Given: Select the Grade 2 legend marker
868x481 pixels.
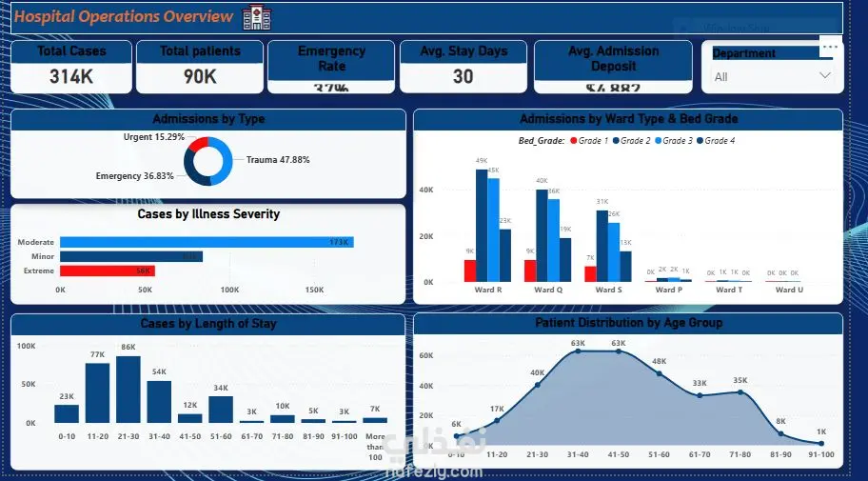Looking at the screenshot, I should click(x=616, y=141).
